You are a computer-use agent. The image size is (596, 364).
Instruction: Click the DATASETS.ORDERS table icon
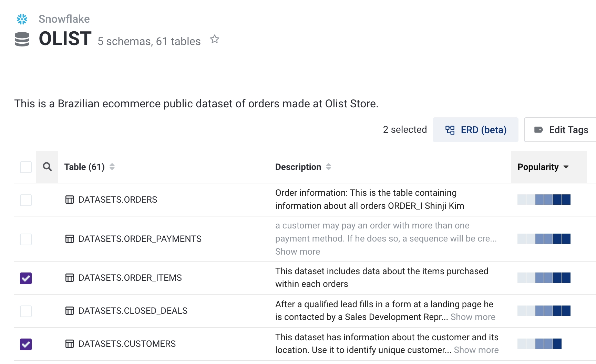tap(70, 200)
